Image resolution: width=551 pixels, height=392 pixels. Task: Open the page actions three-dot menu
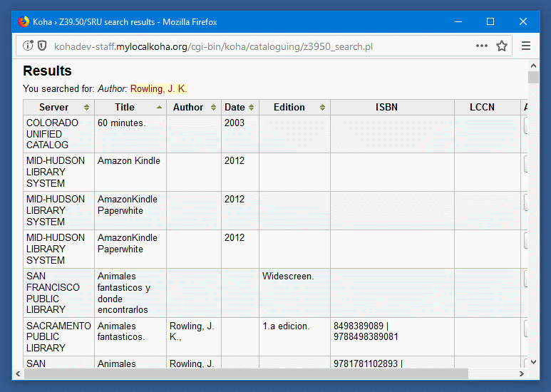tap(482, 46)
